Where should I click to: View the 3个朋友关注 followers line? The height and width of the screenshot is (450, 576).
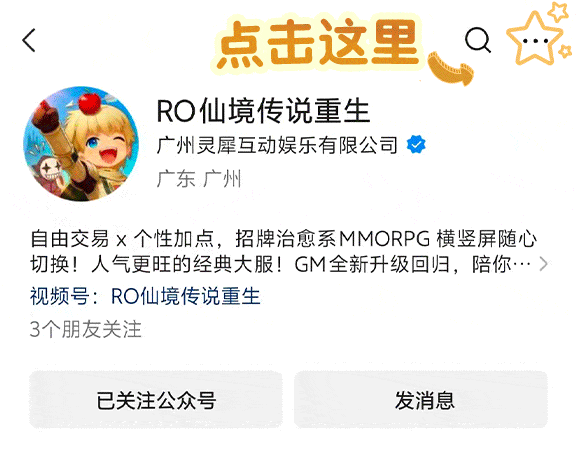86,329
